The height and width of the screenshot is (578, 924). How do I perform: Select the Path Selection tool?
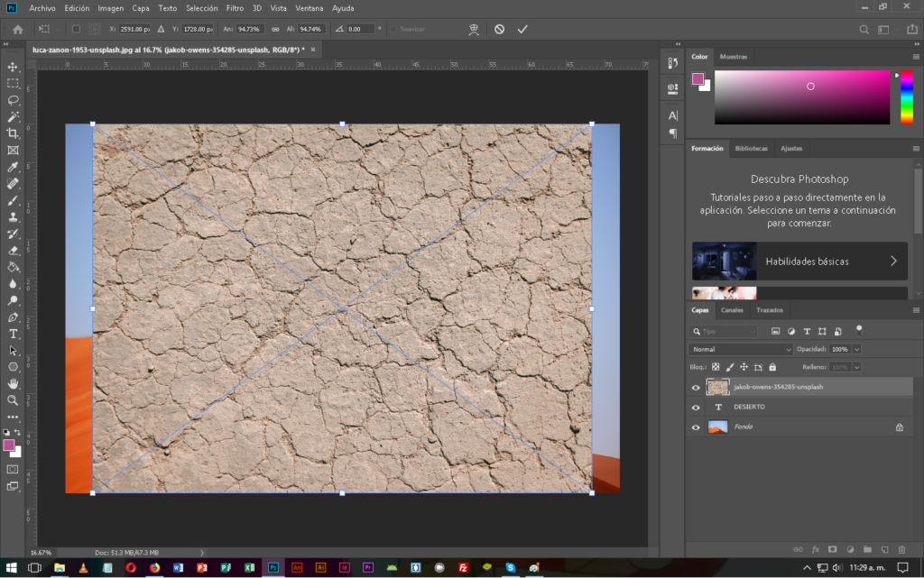(13, 350)
